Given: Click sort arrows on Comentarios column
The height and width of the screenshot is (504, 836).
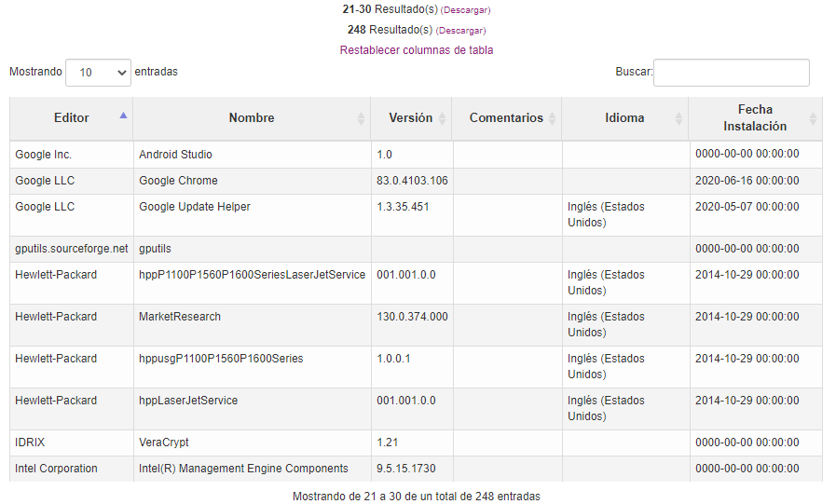Looking at the screenshot, I should 553,118.
